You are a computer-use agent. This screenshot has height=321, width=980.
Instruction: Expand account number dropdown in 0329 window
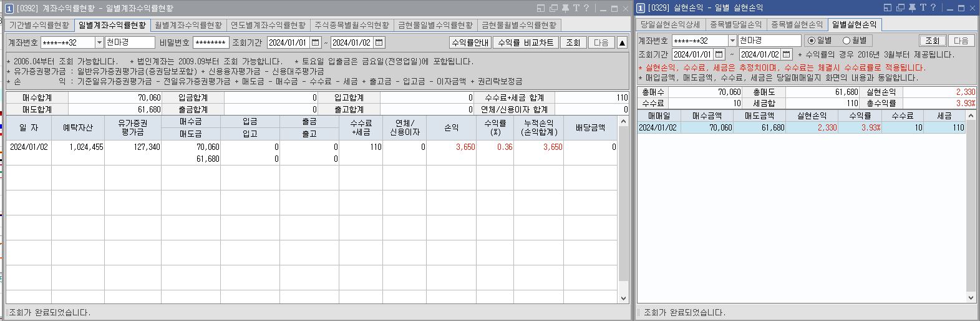[x=732, y=41]
